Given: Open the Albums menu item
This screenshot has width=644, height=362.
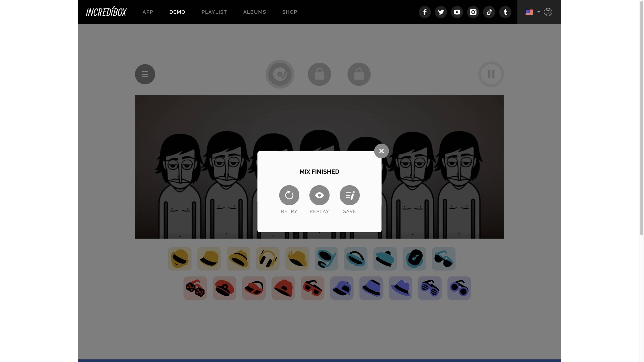Looking at the screenshot, I should [x=254, y=12].
